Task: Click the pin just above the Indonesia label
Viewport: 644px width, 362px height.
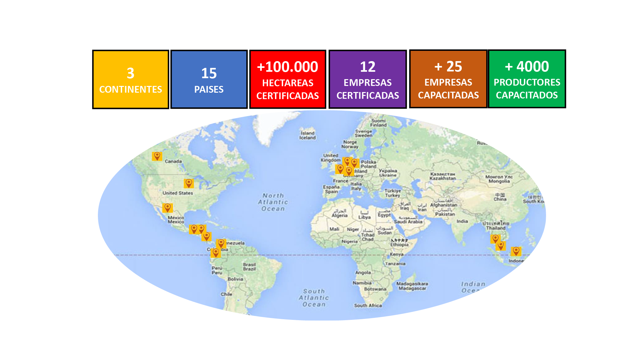Action: 516,251
